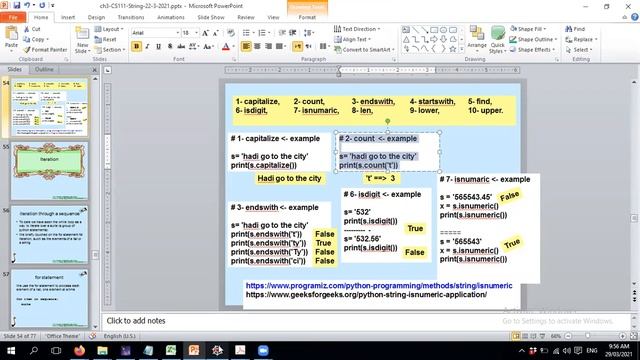Adjust line spacing
640x360 pixels.
pos(309,33)
